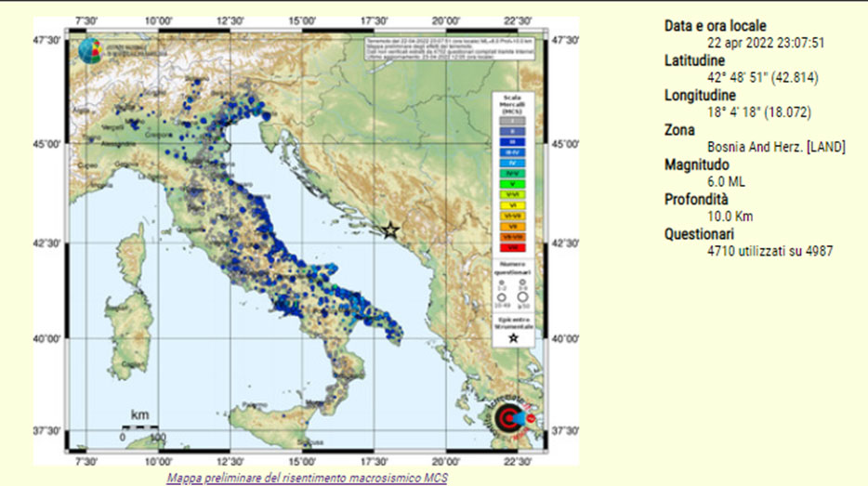Click the 'Latitudine' heading
Image resolution: width=868 pixels, height=486 pixels.
(697, 60)
